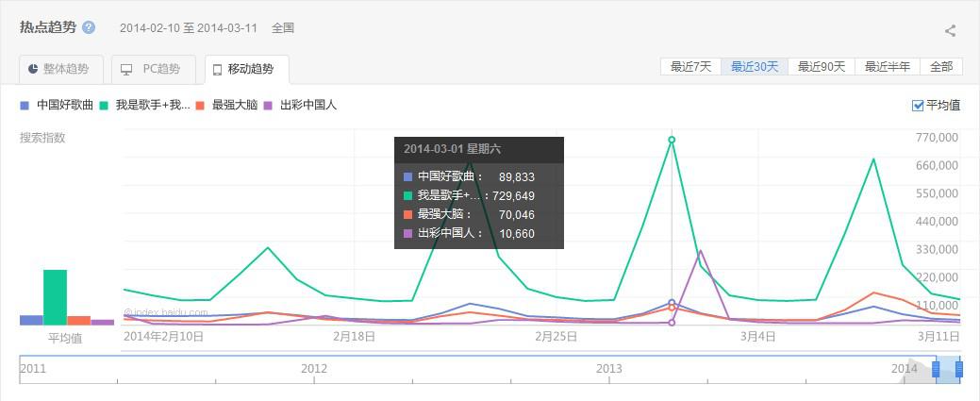The image size is (980, 401).
Task: Switch to the PC趋势 tab
Action: tap(153, 69)
